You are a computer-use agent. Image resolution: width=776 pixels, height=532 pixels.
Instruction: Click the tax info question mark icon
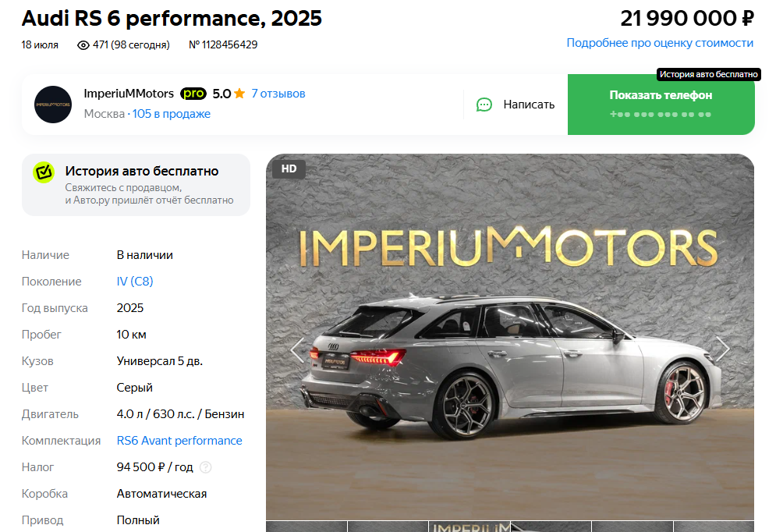pos(205,467)
